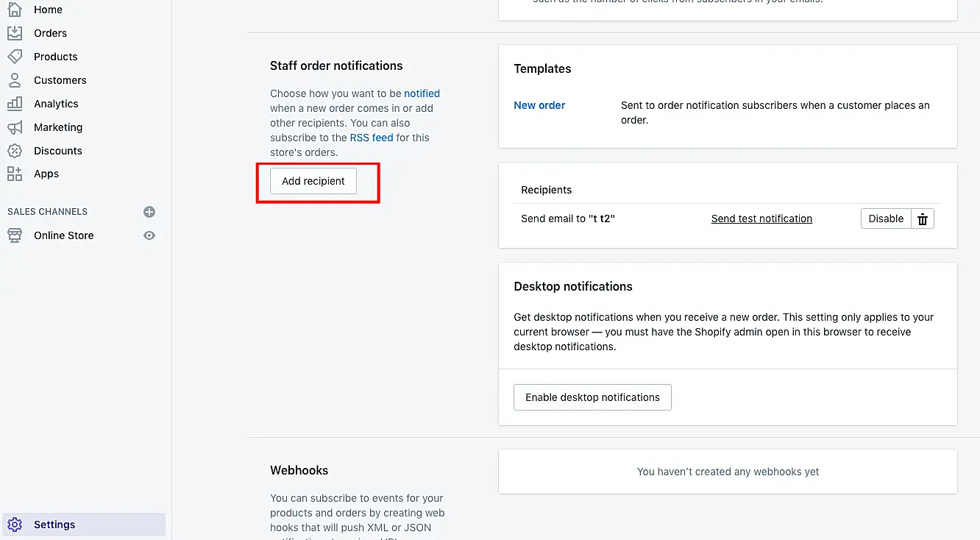The width and height of the screenshot is (980, 540).
Task: View Online Store via eye icon
Action: tap(149, 235)
